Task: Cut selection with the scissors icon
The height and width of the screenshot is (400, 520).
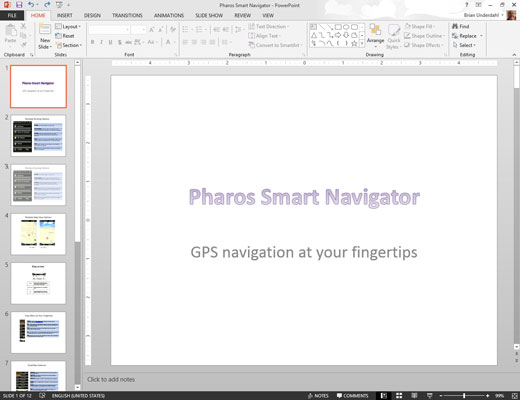Action: click(x=23, y=26)
